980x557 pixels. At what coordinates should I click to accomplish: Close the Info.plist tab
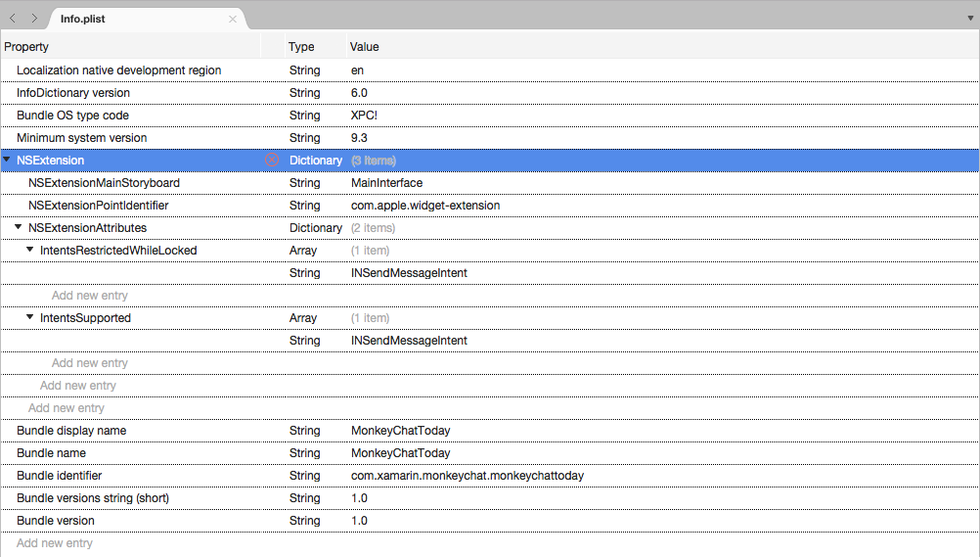[x=233, y=19]
